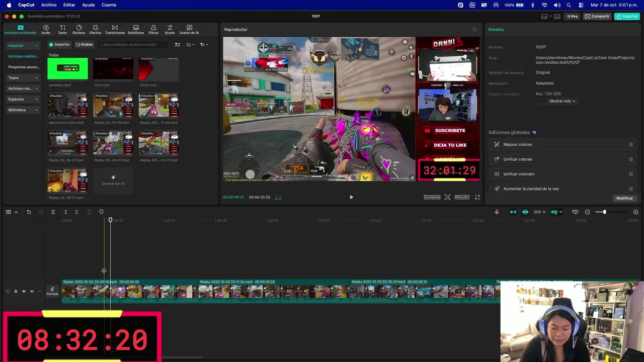This screenshot has width=644, height=362.
Task: Click the Generar con IA tile
Action: tap(113, 180)
